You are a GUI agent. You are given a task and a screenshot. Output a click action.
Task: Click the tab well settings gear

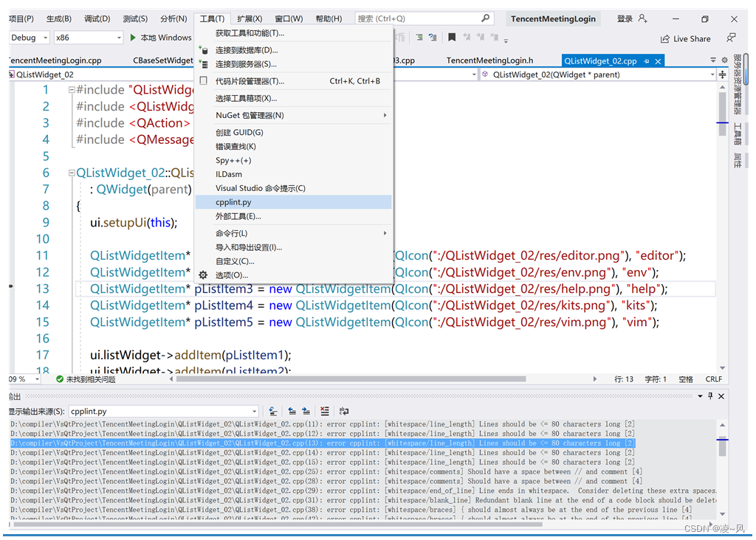(724, 60)
